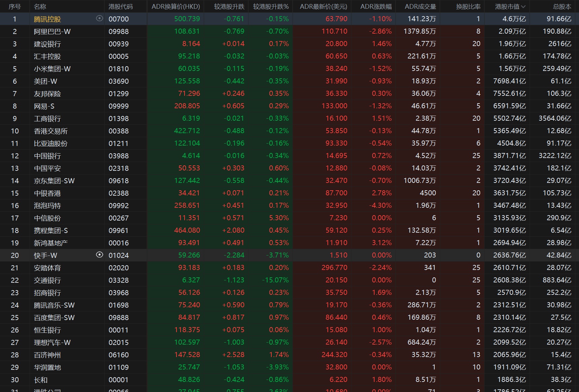The width and height of the screenshot is (579, 392).
Task: Click the 总股本 column header
Action: 562,7
